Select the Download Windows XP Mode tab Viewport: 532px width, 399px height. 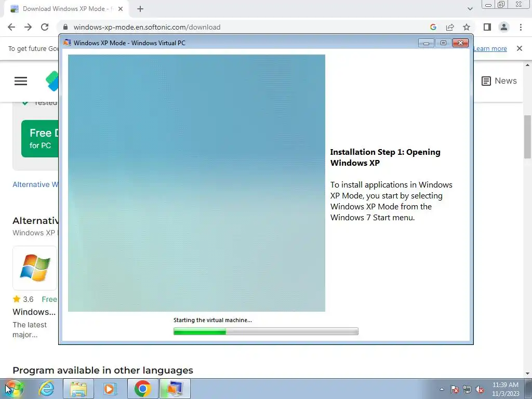[x=66, y=9]
